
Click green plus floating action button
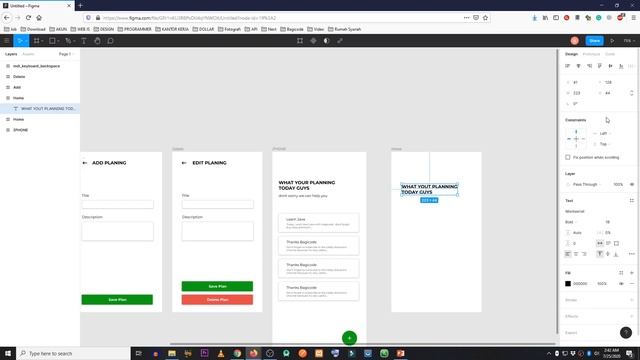[349, 338]
